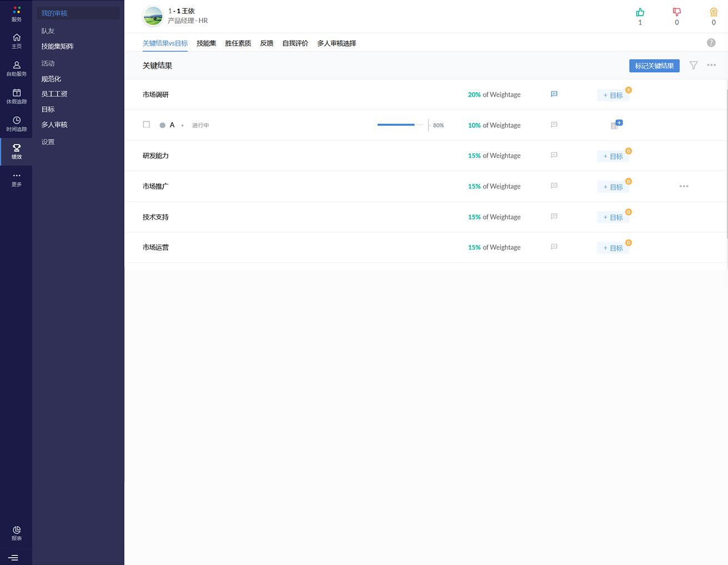Open 时间追踪 in the left sidebar
This screenshot has width=728, height=565.
[x=17, y=124]
